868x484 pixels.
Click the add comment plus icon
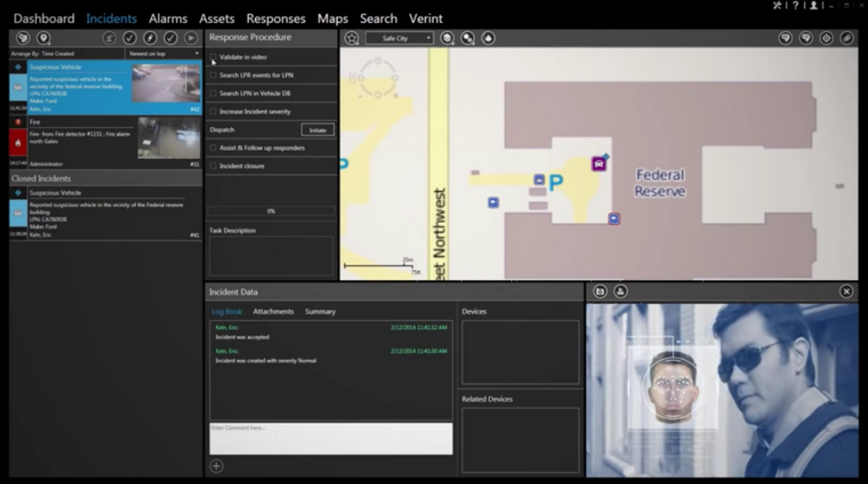click(x=216, y=466)
